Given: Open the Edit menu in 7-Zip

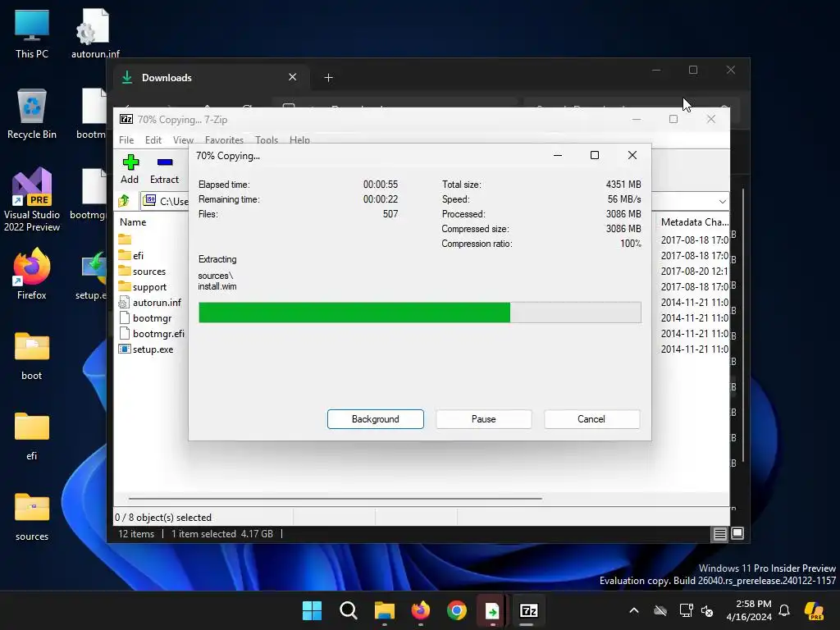Looking at the screenshot, I should pyautogui.click(x=153, y=139).
